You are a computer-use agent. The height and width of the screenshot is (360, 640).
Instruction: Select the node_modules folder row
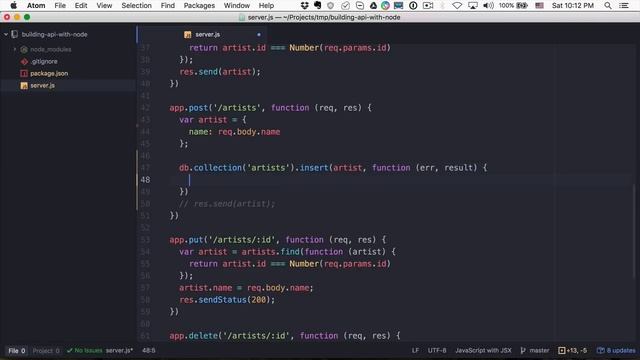click(x=68, y=49)
